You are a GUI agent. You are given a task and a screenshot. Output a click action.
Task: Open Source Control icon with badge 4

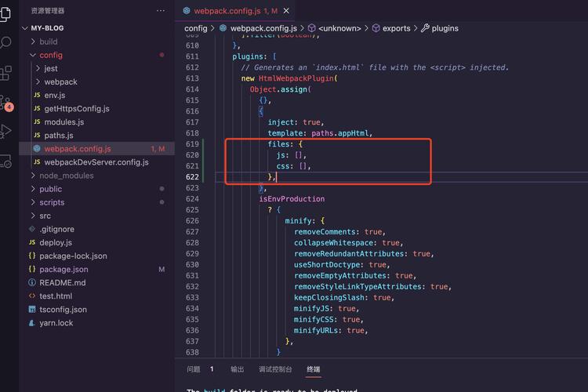click(x=6, y=103)
